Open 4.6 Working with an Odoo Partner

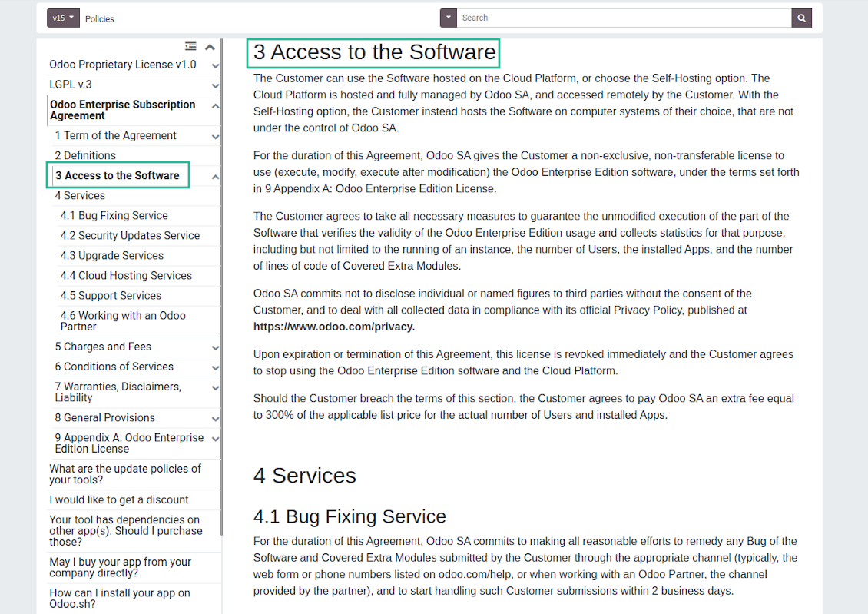123,320
